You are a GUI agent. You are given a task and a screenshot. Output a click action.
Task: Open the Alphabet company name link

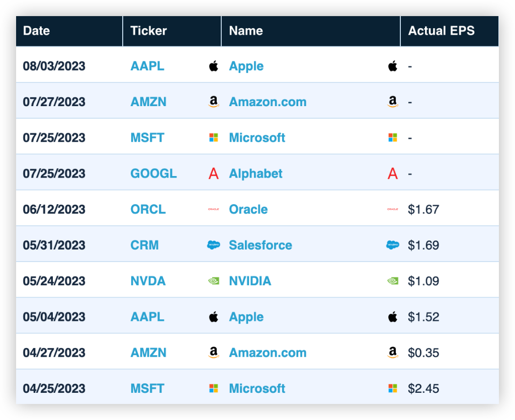tap(255, 174)
